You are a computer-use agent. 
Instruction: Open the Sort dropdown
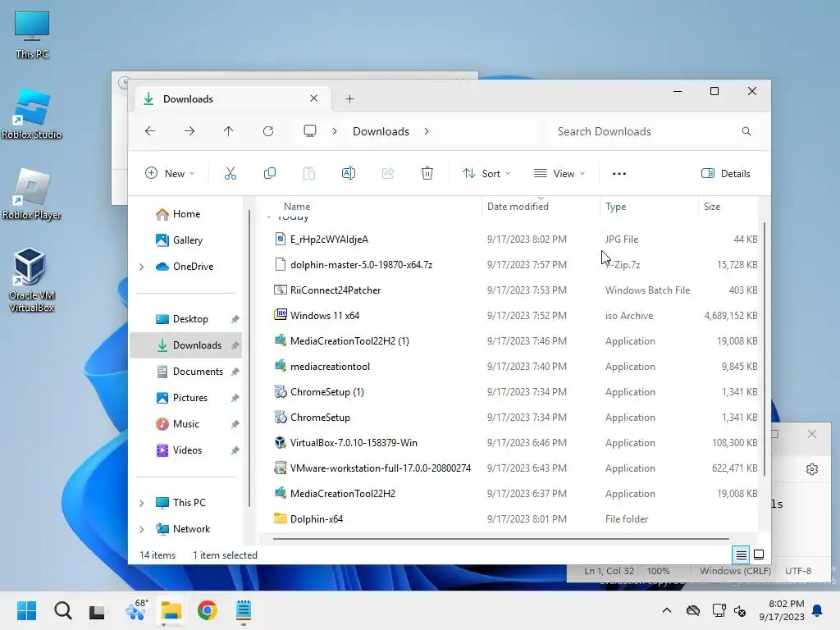tap(486, 174)
